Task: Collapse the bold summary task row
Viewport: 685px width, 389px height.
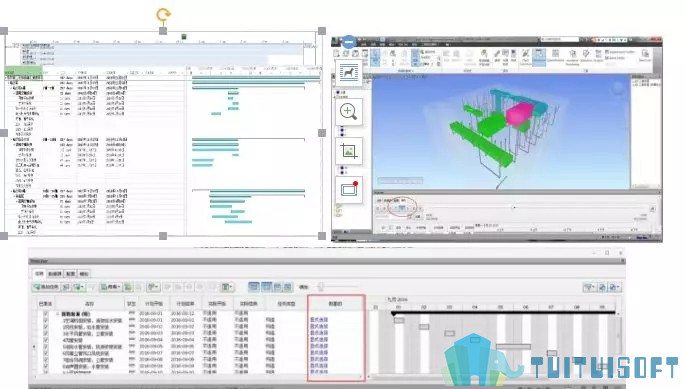Action: (57, 314)
